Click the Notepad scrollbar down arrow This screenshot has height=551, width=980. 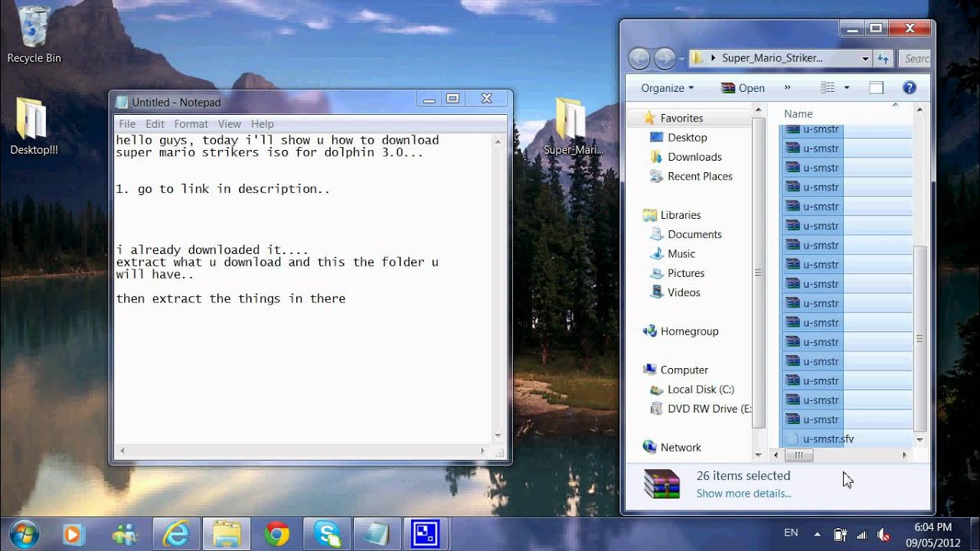click(x=498, y=435)
